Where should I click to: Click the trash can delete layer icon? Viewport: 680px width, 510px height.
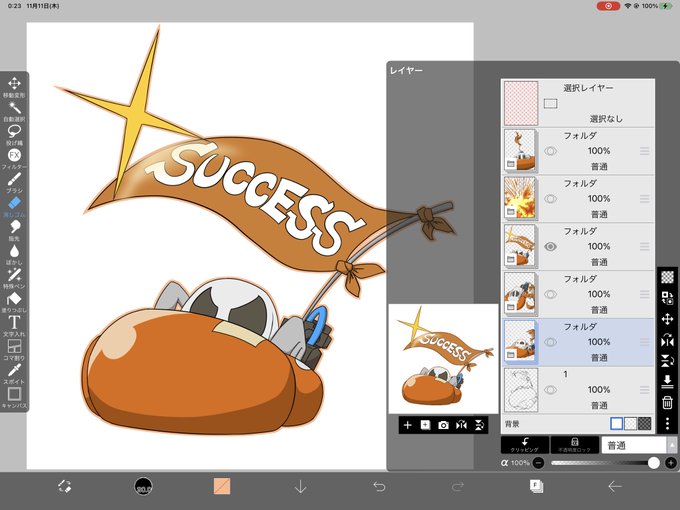click(x=667, y=402)
